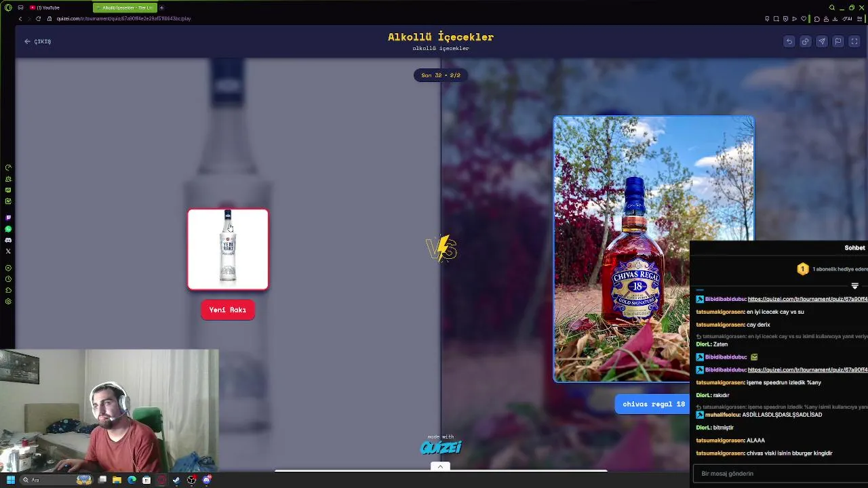Viewport: 868px width, 488px height.
Task: Click the Bir mesaj gönderin chat input
Action: click(780, 474)
